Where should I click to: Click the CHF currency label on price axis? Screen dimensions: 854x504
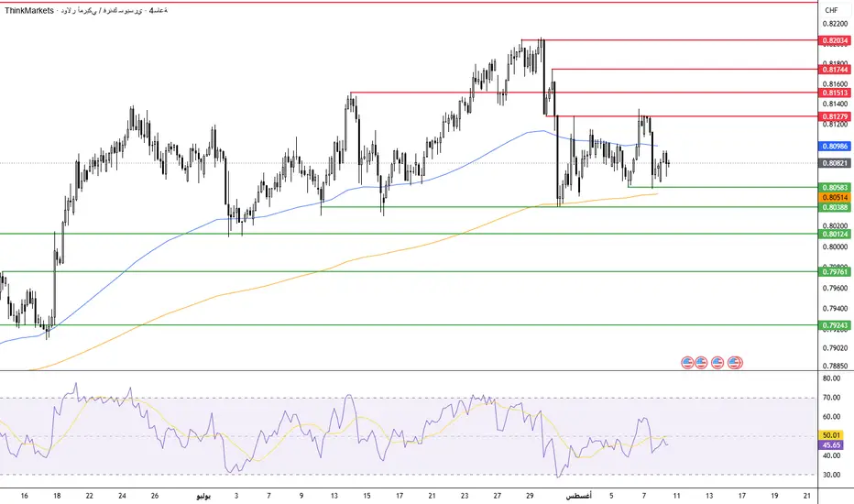click(832, 10)
